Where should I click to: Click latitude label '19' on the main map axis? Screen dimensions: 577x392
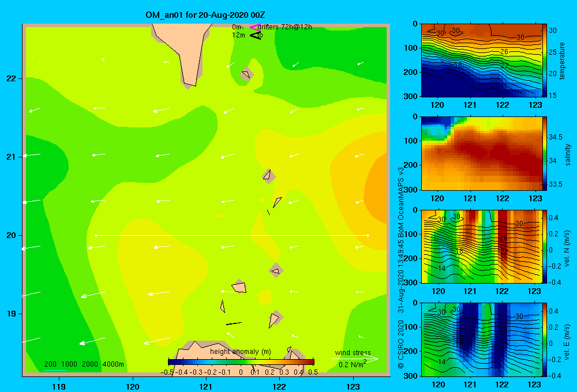12,314
